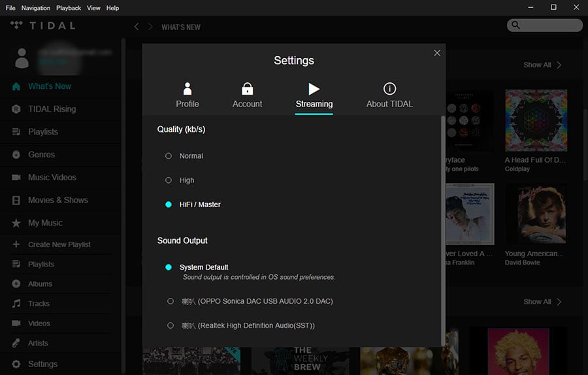Open the Aretha Franklin album cover
The image size is (588, 375).
pyautogui.click(x=470, y=214)
